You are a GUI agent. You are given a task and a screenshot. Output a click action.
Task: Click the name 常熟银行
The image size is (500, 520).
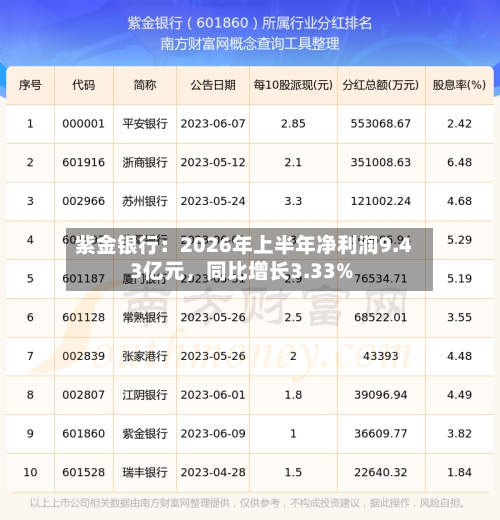[145, 317]
